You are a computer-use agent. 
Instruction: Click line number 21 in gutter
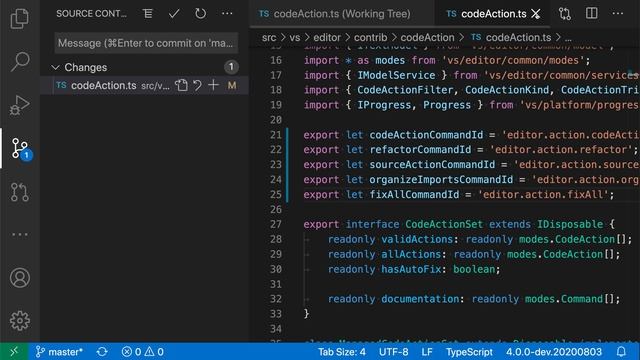coord(276,135)
